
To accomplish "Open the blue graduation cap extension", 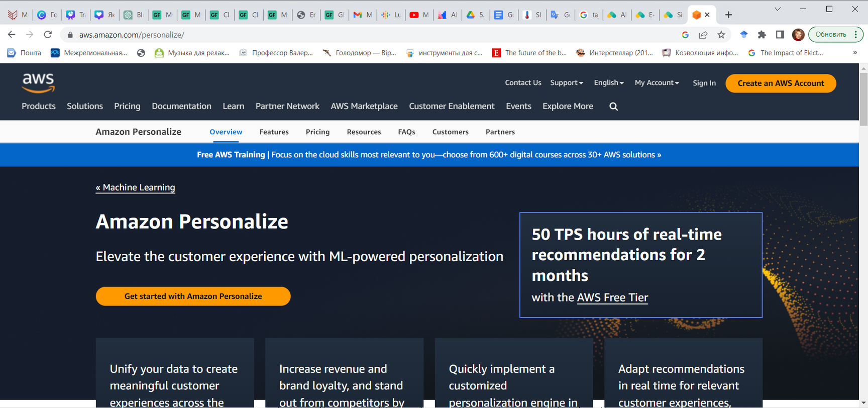I will (744, 34).
